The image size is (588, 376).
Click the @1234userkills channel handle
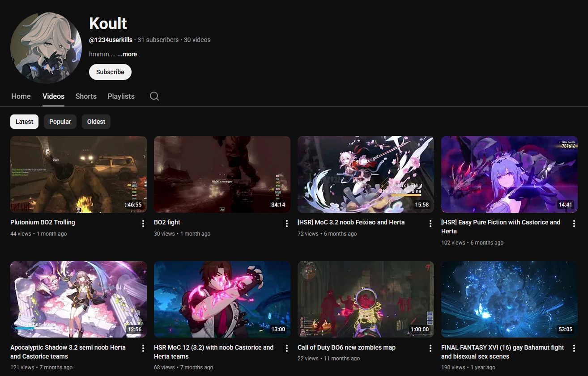pos(111,40)
